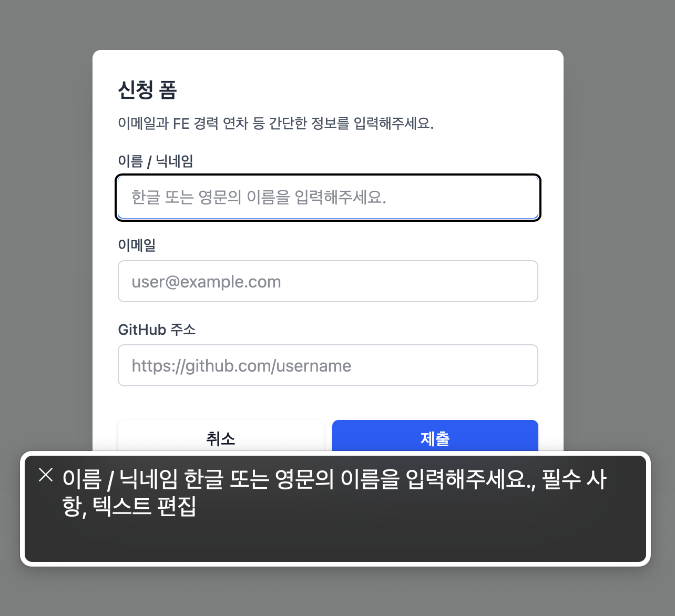The height and width of the screenshot is (616, 675).
Task: Click the 이메일 label text
Action: (137, 245)
